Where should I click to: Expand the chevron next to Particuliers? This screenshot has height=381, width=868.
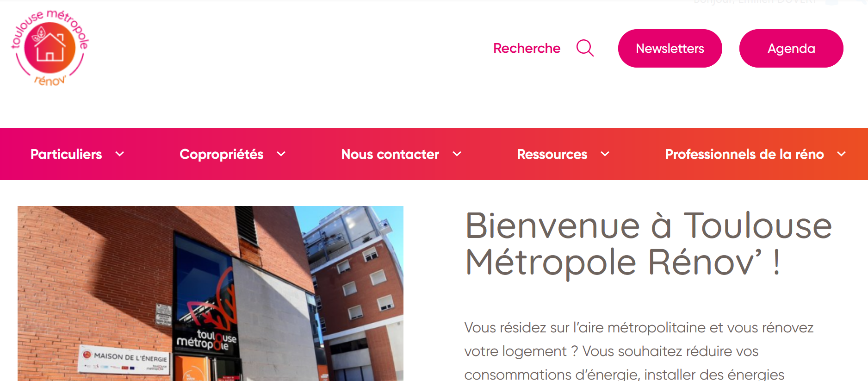pyautogui.click(x=120, y=154)
